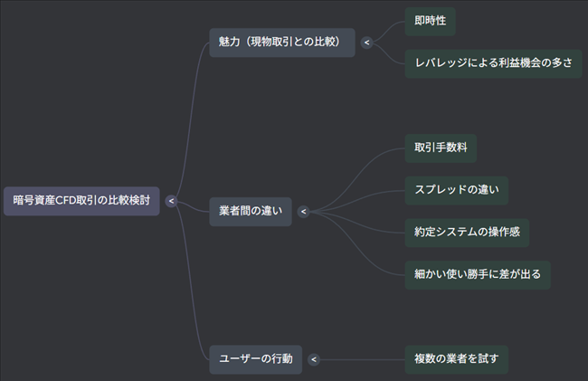Viewport: 588px width, 381px height.
Task: Click the connector between root and 業者間の違い
Action: pyautogui.click(x=192, y=208)
